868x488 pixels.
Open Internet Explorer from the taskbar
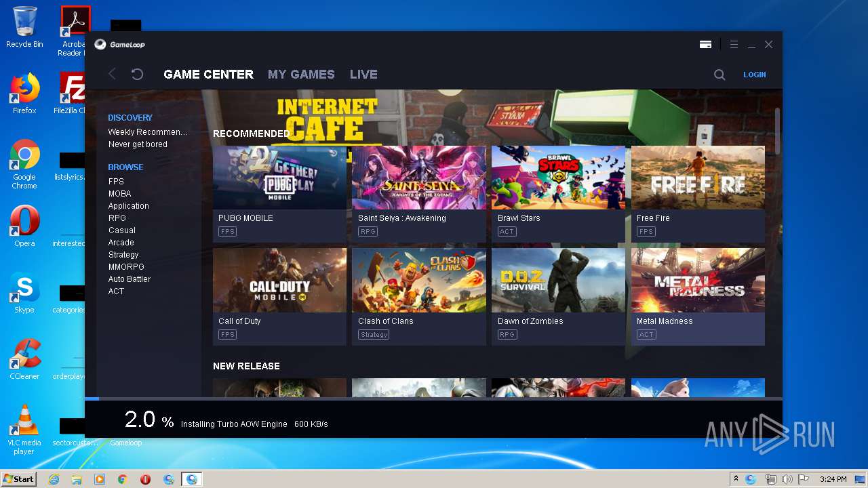pyautogui.click(x=54, y=479)
